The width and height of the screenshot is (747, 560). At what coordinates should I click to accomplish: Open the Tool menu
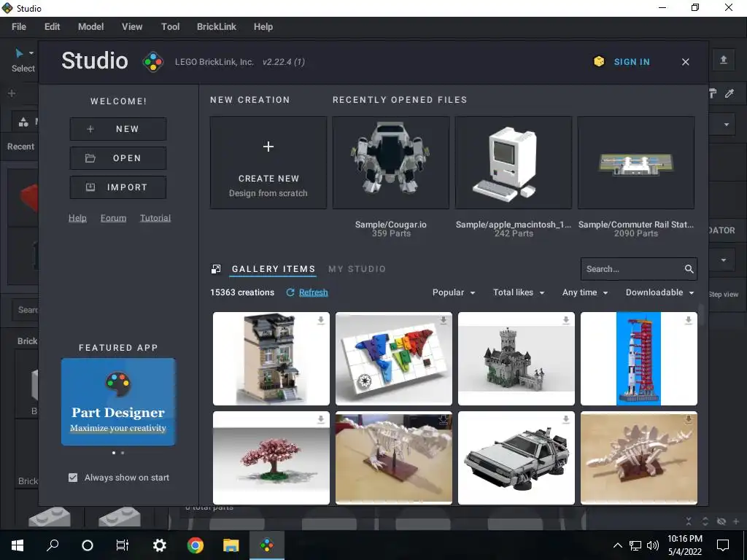pyautogui.click(x=171, y=27)
